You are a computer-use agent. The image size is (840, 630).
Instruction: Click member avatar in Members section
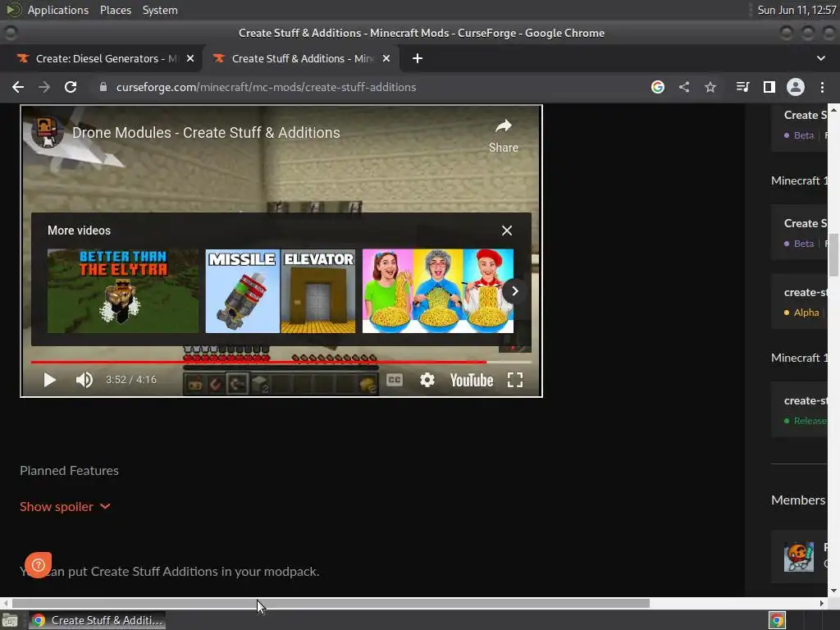click(x=799, y=557)
